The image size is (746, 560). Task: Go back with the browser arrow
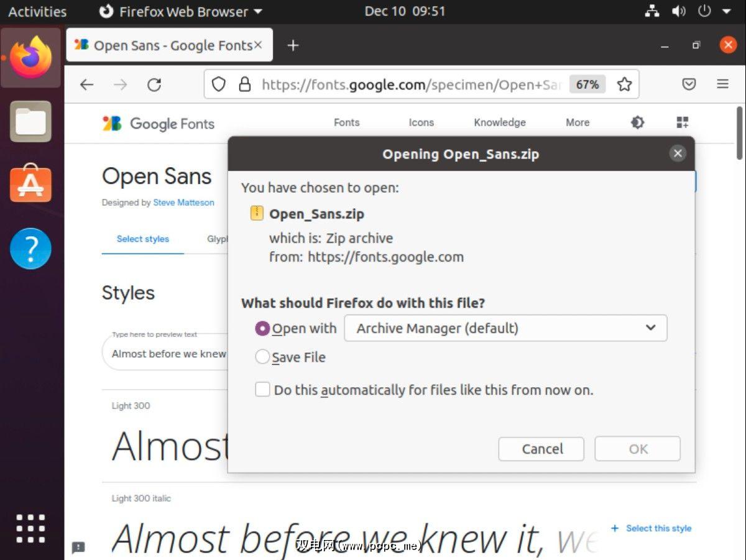point(87,85)
